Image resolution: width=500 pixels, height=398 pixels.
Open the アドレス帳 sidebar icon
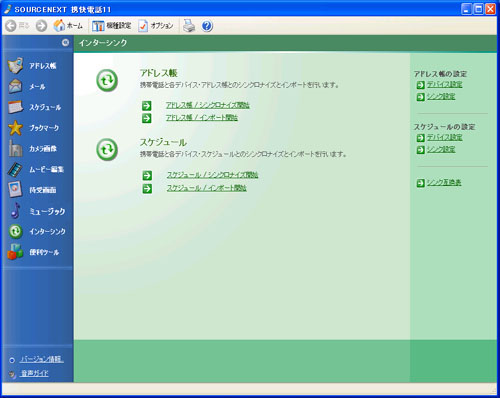(x=15, y=65)
